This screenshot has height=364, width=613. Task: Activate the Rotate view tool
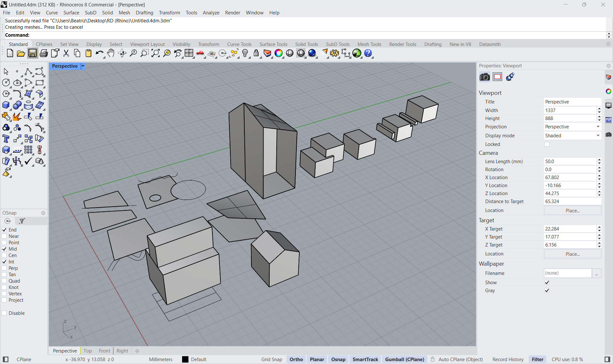(123, 53)
